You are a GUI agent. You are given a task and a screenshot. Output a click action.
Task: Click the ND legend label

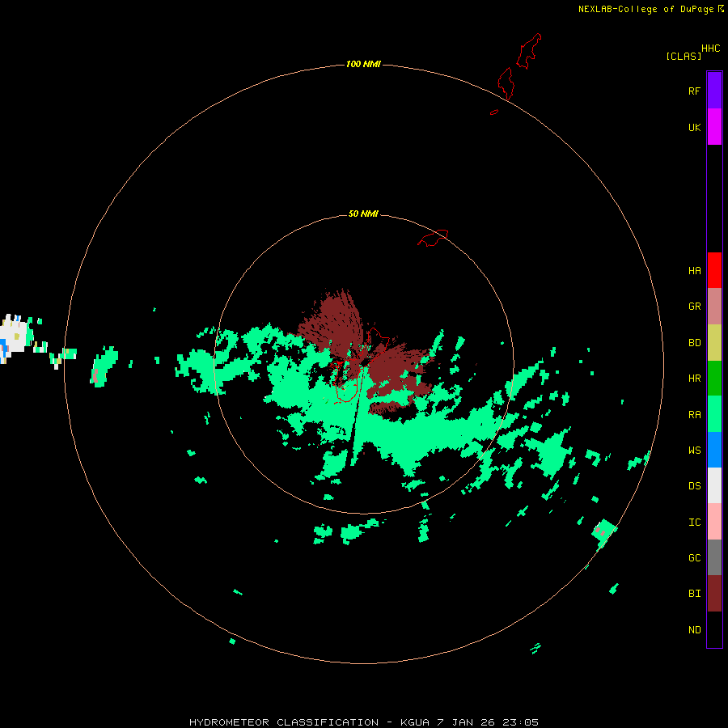694,630
